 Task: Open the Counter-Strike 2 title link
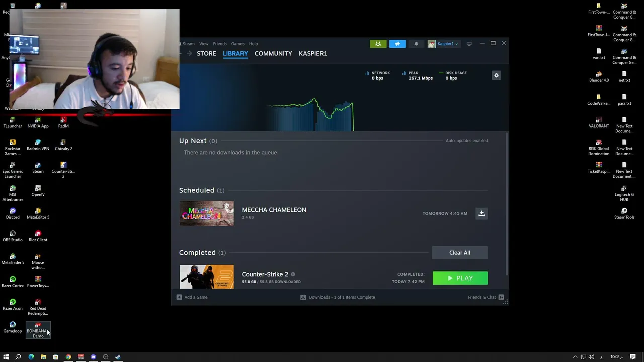tap(265, 274)
